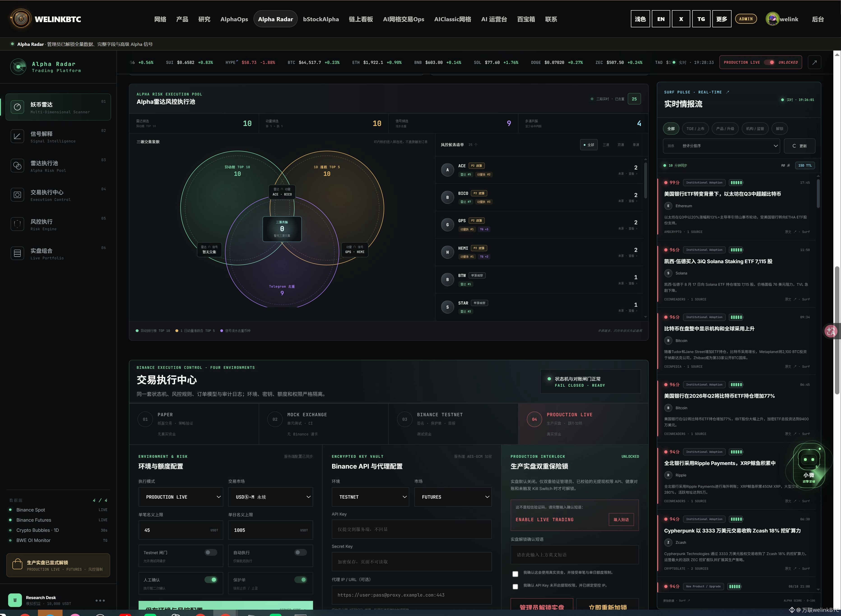Image resolution: width=841 pixels, height=616 pixels.
Task: Click the 更新 refresh button
Action: pyautogui.click(x=799, y=146)
